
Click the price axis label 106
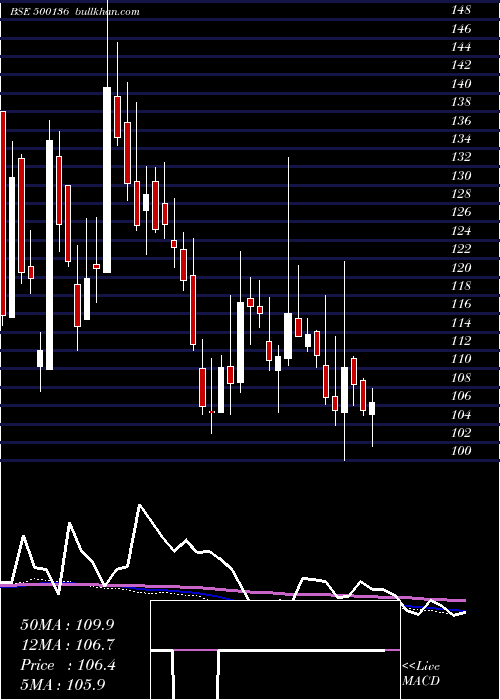pyautogui.click(x=461, y=396)
